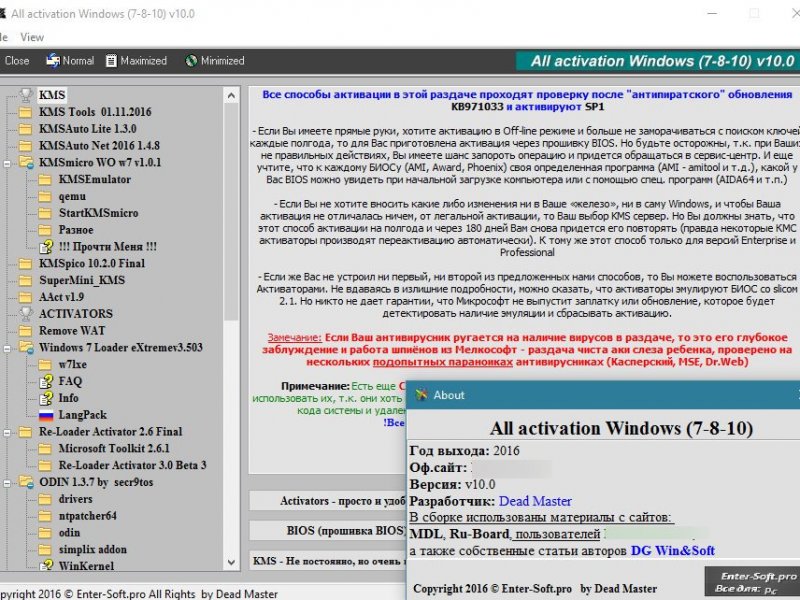
Task: Click the trophy icon beside KMS
Action: point(26,95)
